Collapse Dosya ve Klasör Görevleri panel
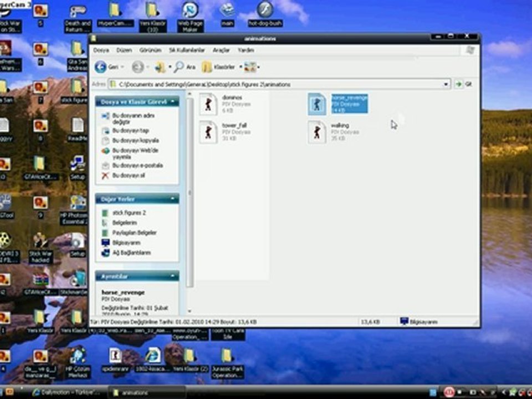532x399 pixels. coord(173,101)
